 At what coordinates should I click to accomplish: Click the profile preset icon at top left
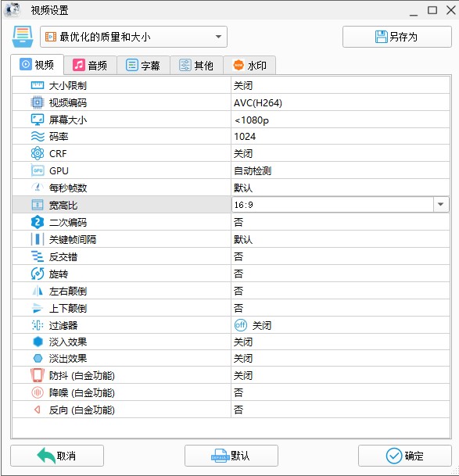(23, 37)
